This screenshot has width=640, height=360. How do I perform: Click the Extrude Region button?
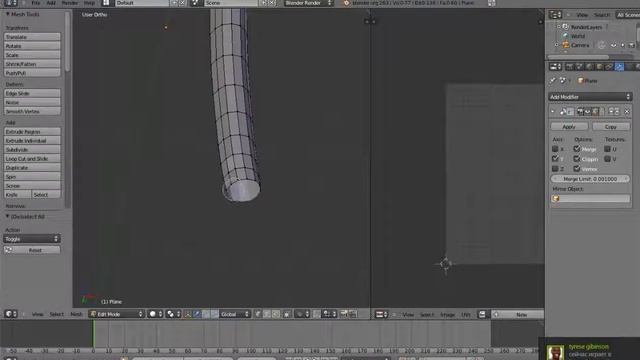(x=32, y=131)
